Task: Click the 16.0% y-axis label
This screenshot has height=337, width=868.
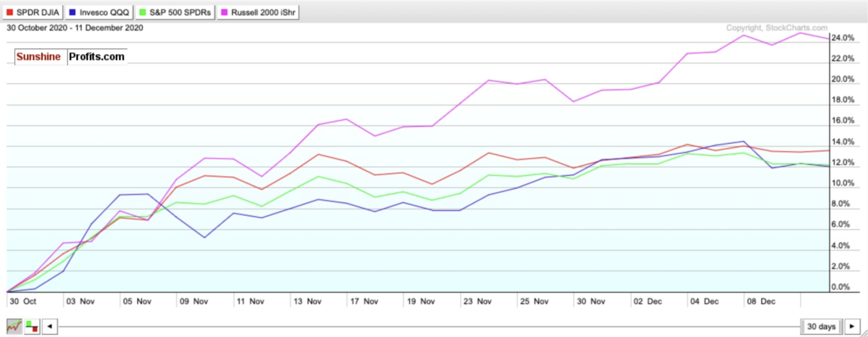Action: 843,121
